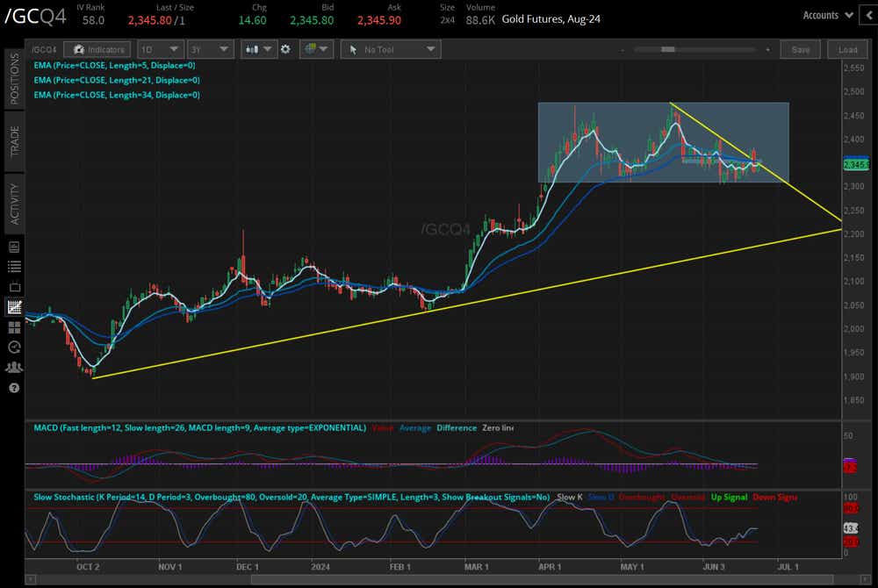Viewport: 878px width, 588px height.
Task: Click the APR 1 date label on time axis
Action: (550, 567)
